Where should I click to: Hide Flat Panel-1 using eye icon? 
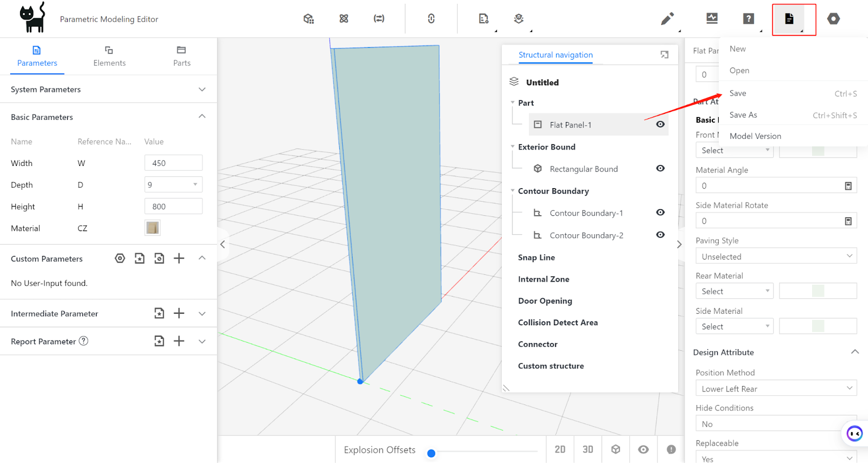coord(660,124)
